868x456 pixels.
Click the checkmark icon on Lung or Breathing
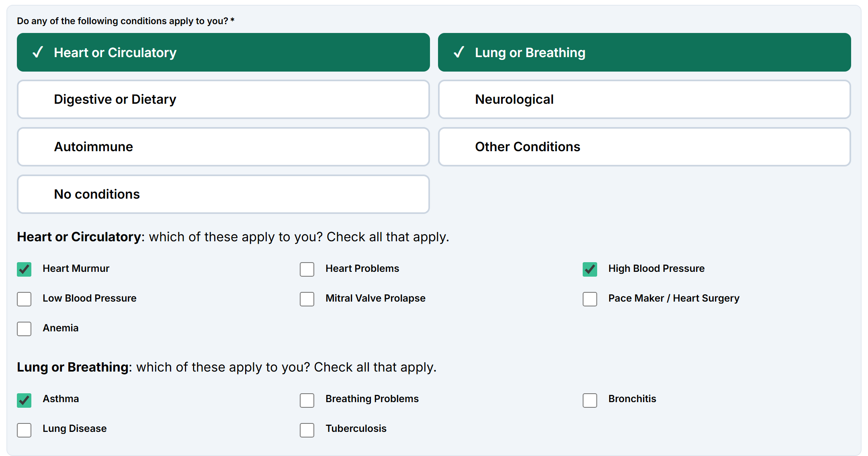459,52
